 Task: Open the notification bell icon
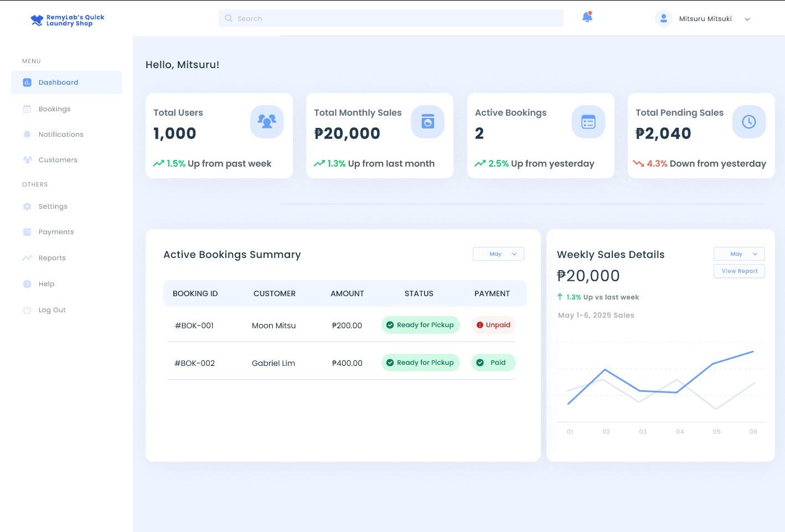click(x=587, y=18)
